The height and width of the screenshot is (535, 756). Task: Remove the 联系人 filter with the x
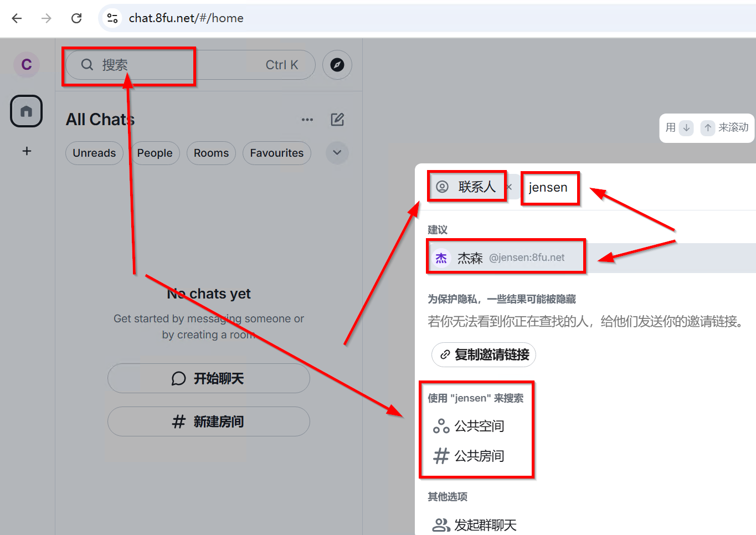(510, 187)
